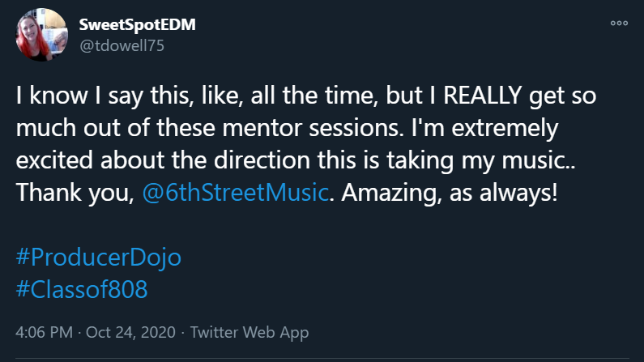Open the SweetSpotEDM display name link
This screenshot has width=644, height=362.
point(137,24)
